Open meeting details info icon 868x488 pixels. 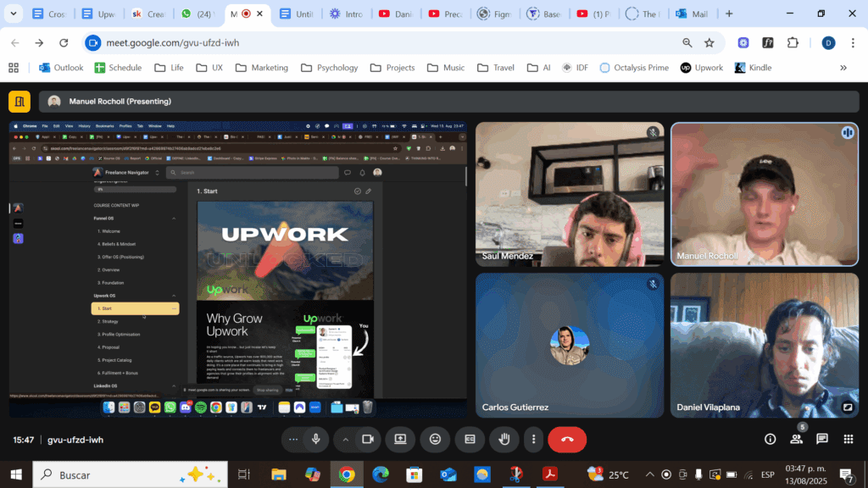click(x=770, y=439)
